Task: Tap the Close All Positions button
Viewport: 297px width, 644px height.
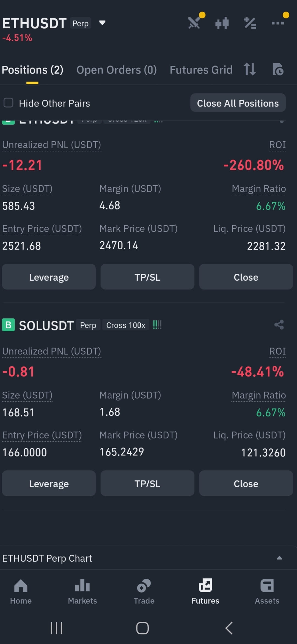Action: [238, 103]
